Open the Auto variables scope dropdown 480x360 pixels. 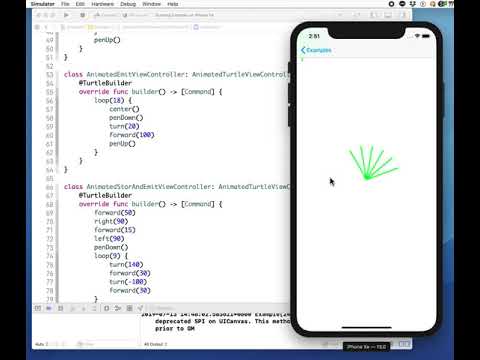pos(42,344)
